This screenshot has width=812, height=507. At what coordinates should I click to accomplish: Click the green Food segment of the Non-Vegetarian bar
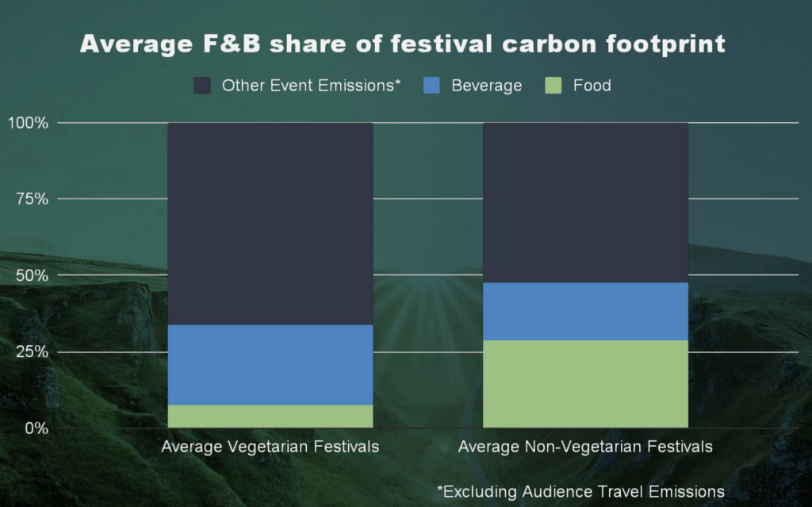tap(585, 383)
